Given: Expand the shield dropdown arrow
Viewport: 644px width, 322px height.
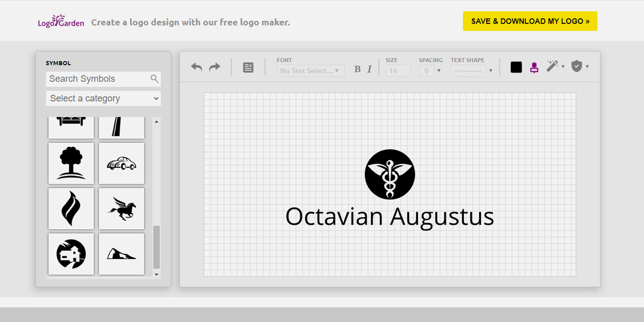Looking at the screenshot, I should (587, 67).
